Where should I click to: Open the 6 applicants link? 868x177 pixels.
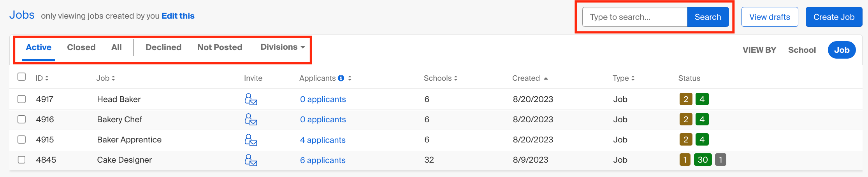pos(323,160)
